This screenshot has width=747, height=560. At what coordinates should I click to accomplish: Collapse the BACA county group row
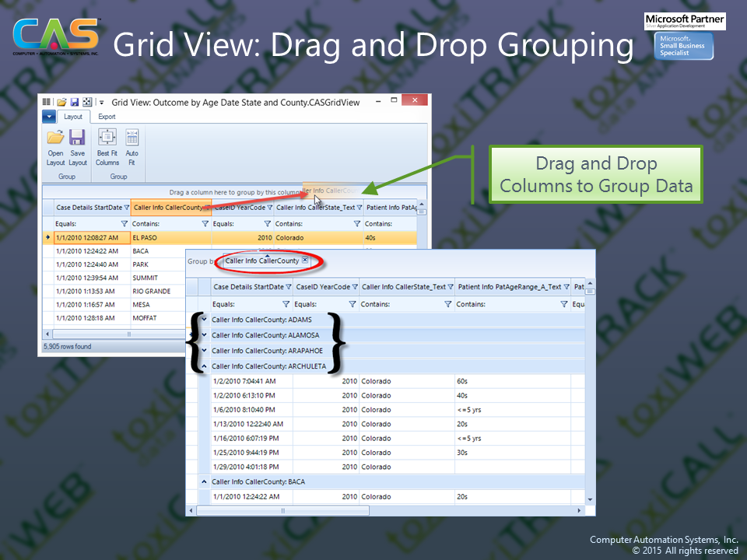[204, 482]
